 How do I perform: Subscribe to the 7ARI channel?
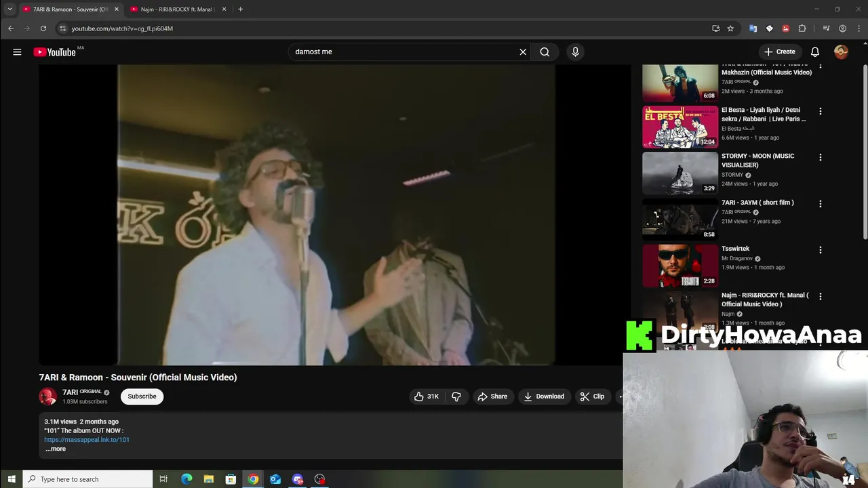(142, 396)
